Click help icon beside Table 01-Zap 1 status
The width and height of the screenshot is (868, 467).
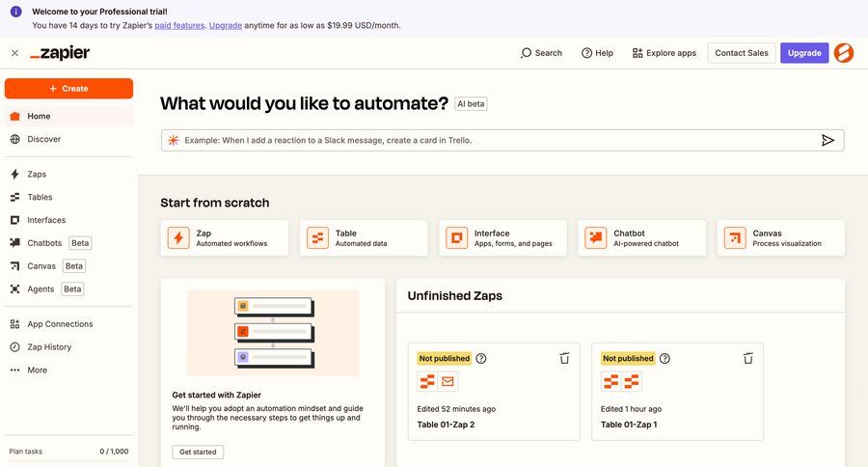coord(665,358)
